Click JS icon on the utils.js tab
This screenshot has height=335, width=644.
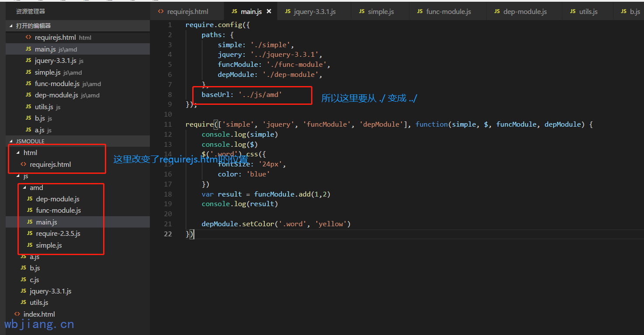[573, 12]
